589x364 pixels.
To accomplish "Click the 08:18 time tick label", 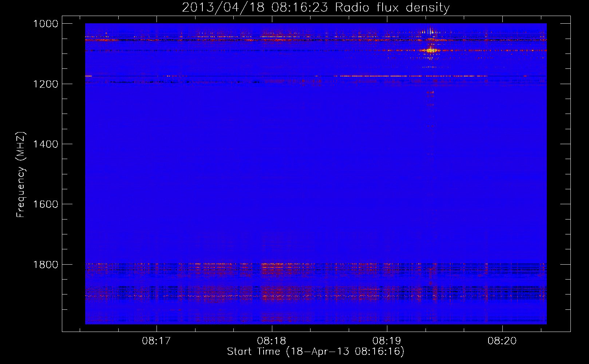I will click(x=272, y=341).
